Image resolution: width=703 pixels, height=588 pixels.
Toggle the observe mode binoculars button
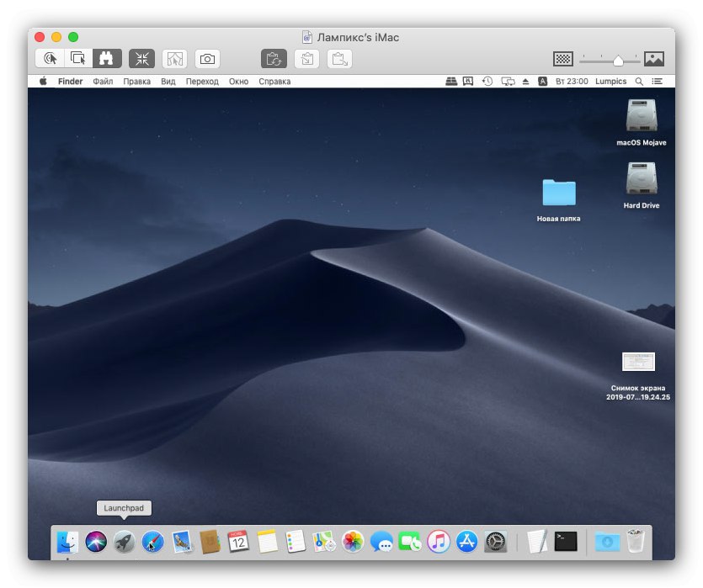107,59
